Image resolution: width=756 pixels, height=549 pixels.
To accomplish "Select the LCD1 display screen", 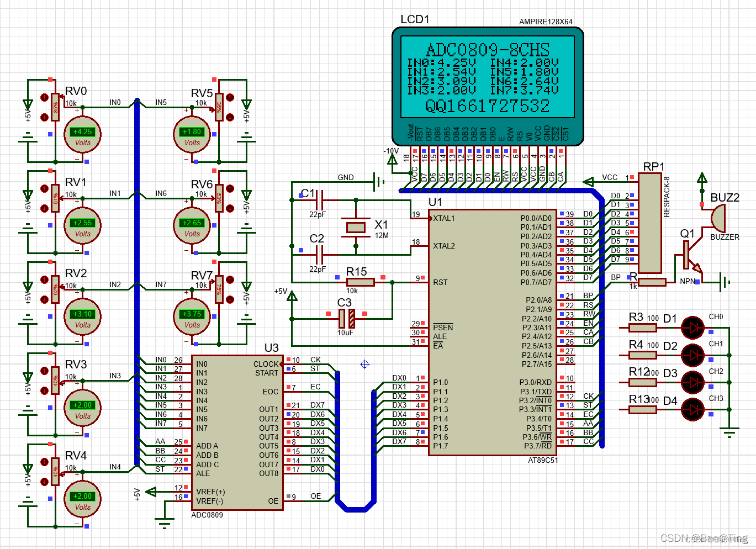I will pyautogui.click(x=488, y=77).
